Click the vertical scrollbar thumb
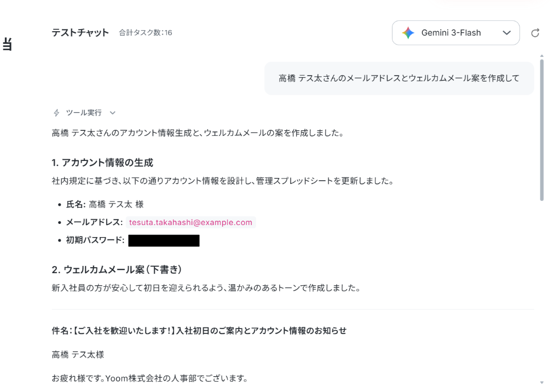Image resolution: width=560 pixels, height=392 pixels. 542,130
